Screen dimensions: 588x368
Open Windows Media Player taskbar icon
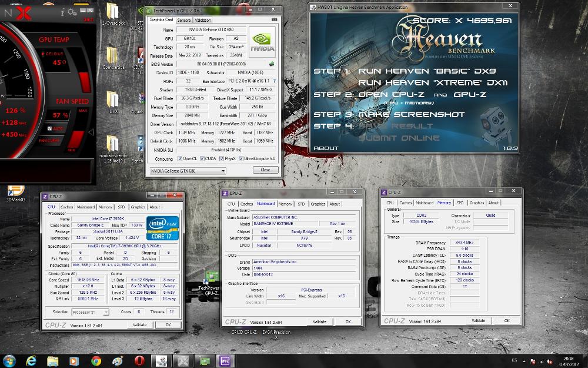click(74, 362)
